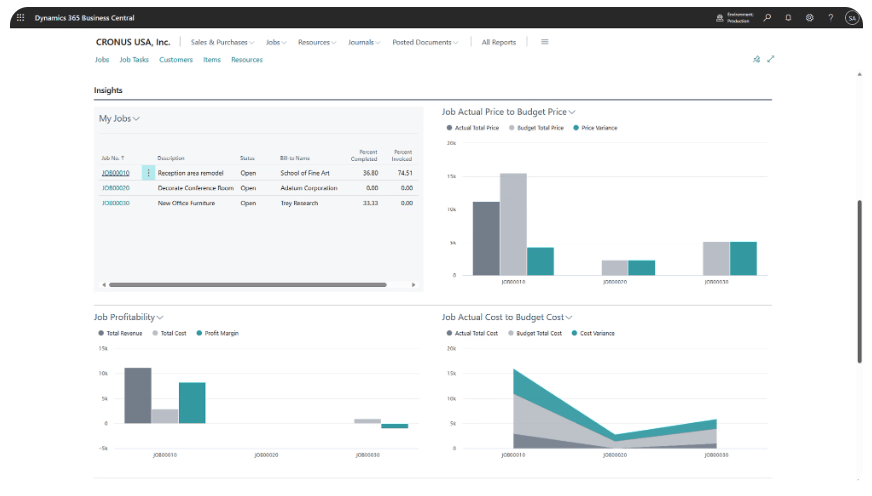Open the Customers page
This screenshot has height=496, width=872.
[x=176, y=59]
